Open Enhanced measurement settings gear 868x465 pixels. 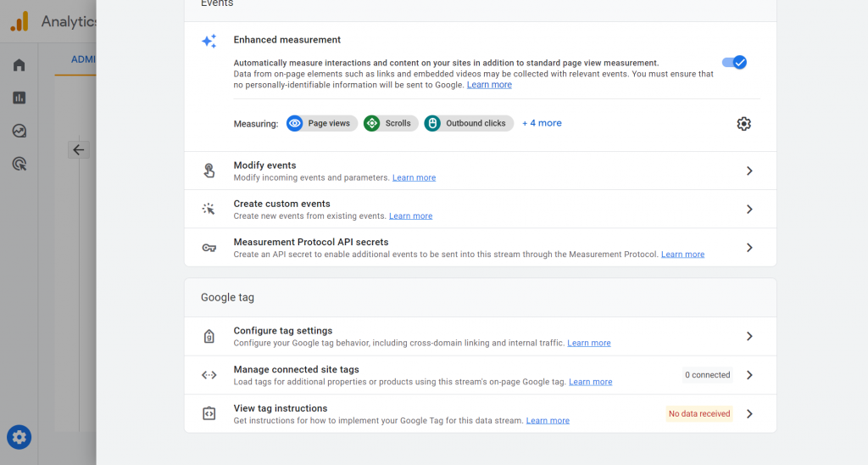pyautogui.click(x=743, y=124)
